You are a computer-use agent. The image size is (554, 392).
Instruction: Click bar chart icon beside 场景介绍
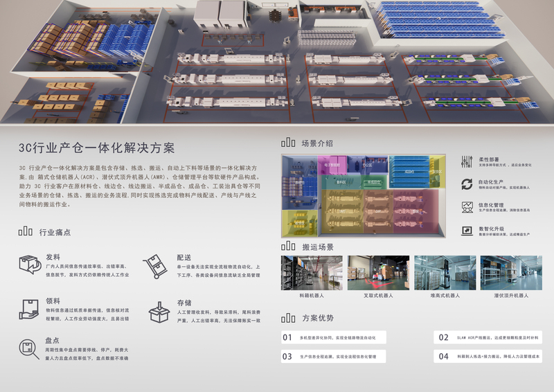pos(288,143)
